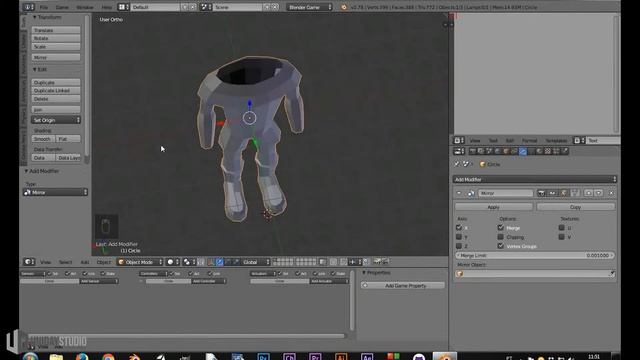Open the Global transform orientation dropdown
The height and width of the screenshot is (360, 640).
click(256, 262)
